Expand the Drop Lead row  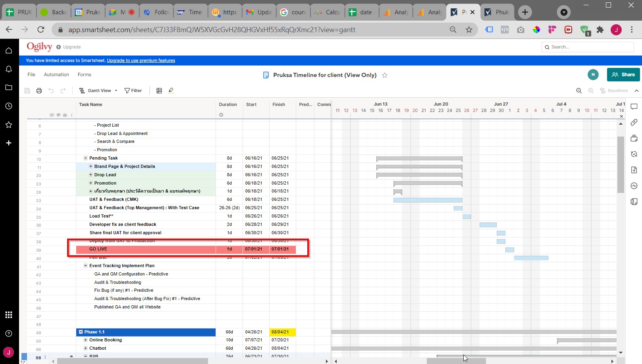(91, 175)
